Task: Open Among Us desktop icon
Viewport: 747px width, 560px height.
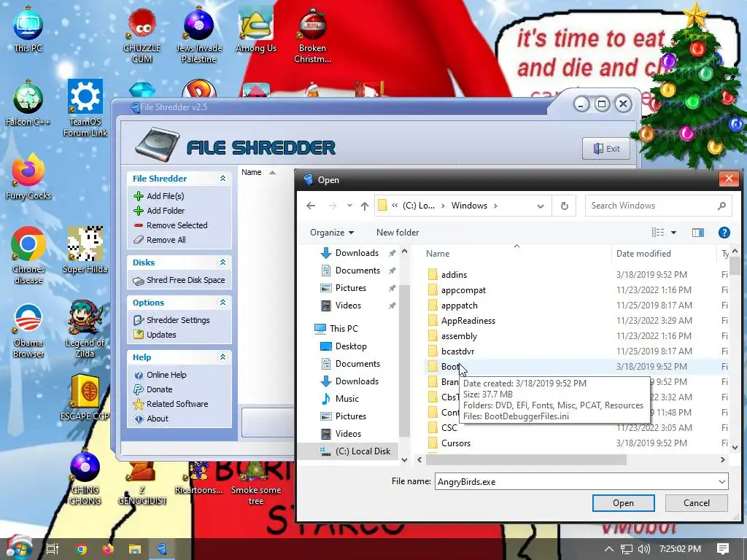Action: tap(256, 29)
